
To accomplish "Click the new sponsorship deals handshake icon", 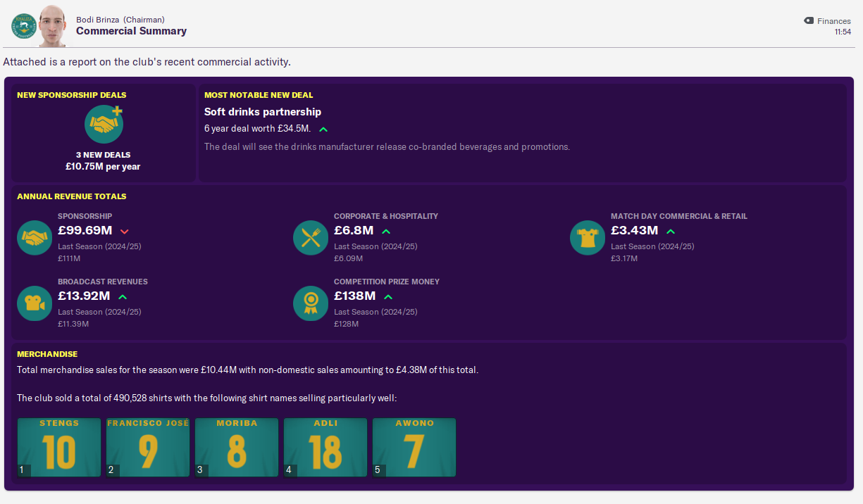I will (104, 125).
